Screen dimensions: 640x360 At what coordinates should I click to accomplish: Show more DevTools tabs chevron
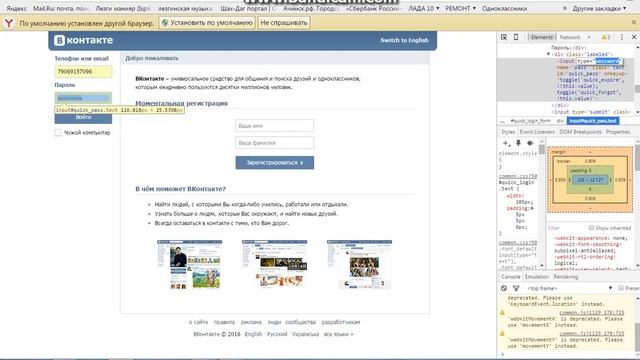[x=589, y=37]
